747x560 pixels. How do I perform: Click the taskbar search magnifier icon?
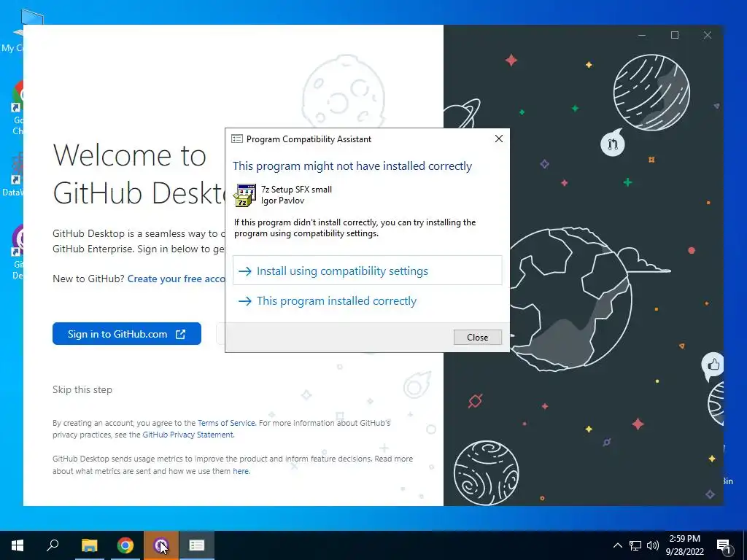(53, 545)
